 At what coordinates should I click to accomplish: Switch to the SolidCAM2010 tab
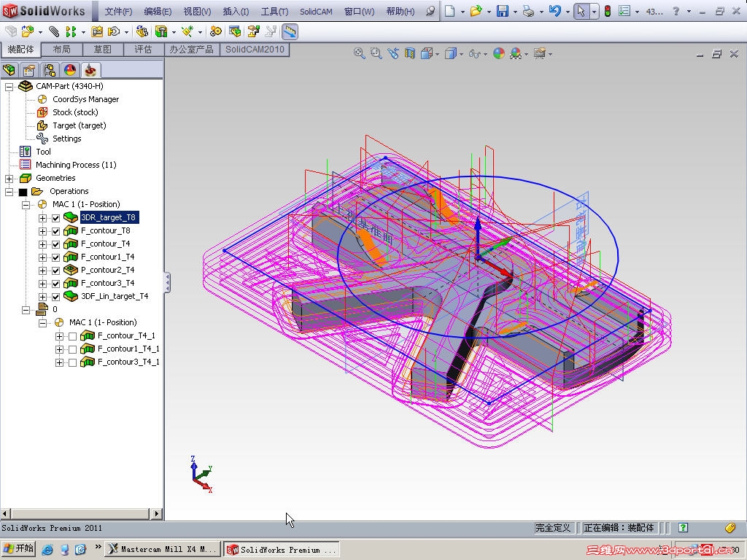pyautogui.click(x=254, y=50)
